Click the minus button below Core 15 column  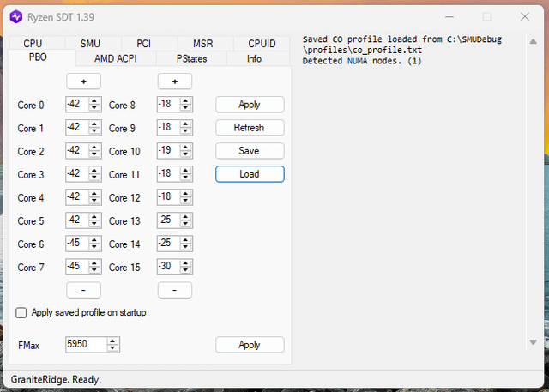175,290
